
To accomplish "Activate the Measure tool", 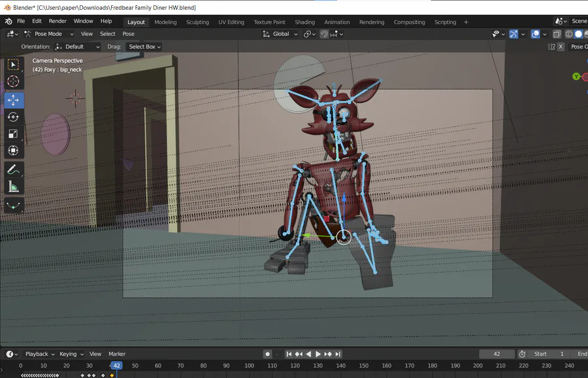I will (x=13, y=187).
